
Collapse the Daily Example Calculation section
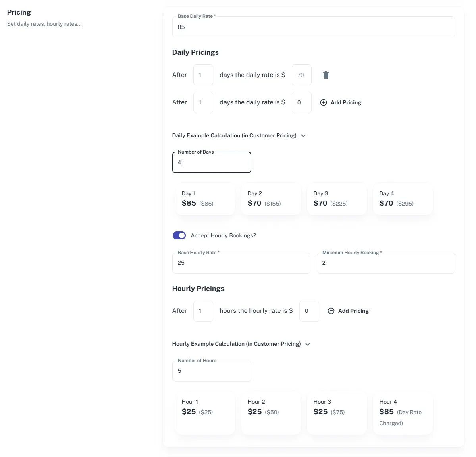coord(303,136)
